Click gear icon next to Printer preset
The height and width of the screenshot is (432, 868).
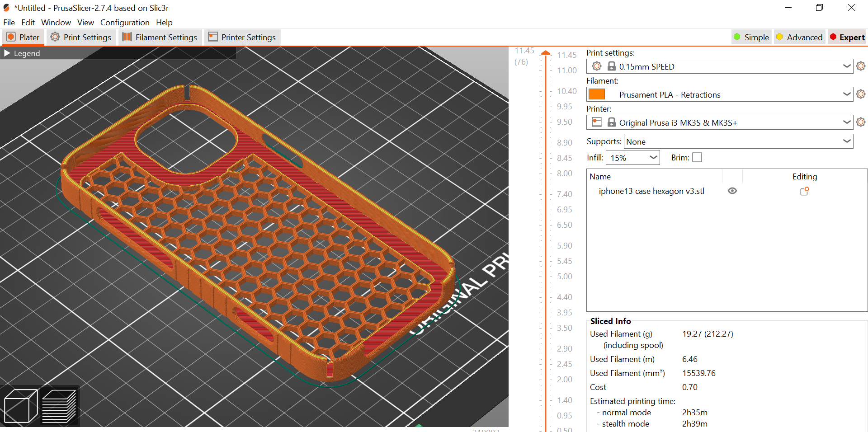pyautogui.click(x=861, y=122)
